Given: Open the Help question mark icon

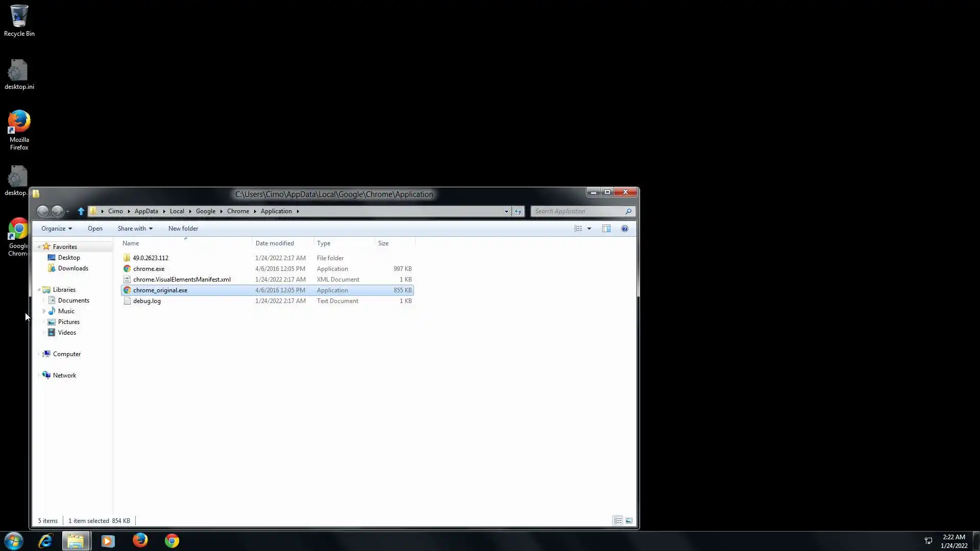Looking at the screenshot, I should tap(625, 229).
